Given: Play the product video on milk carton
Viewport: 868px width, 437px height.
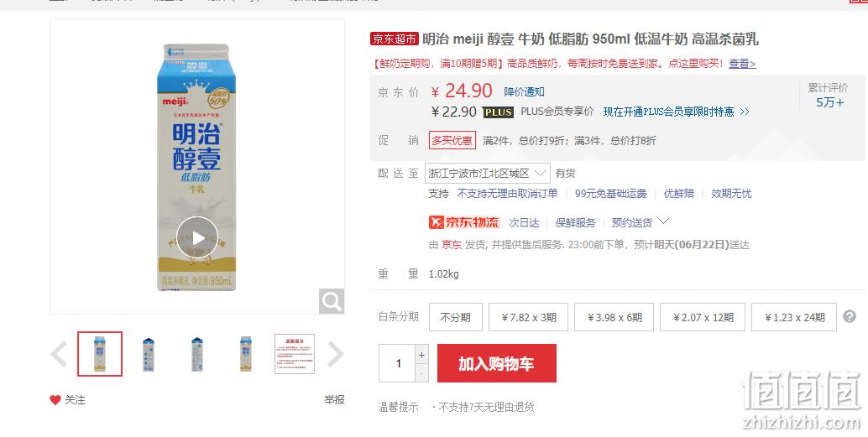Looking at the screenshot, I should click(x=197, y=238).
